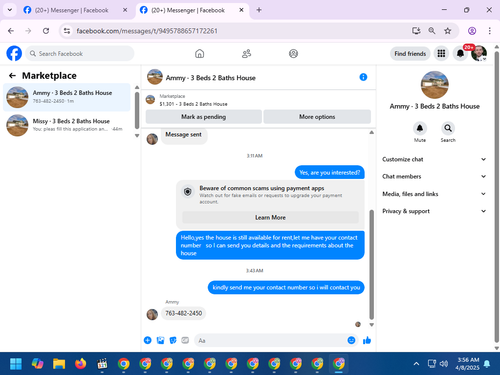This screenshot has height=375, width=500.
Task: Click the page vertical scrollbar
Action: pyautogui.click(x=496, y=197)
